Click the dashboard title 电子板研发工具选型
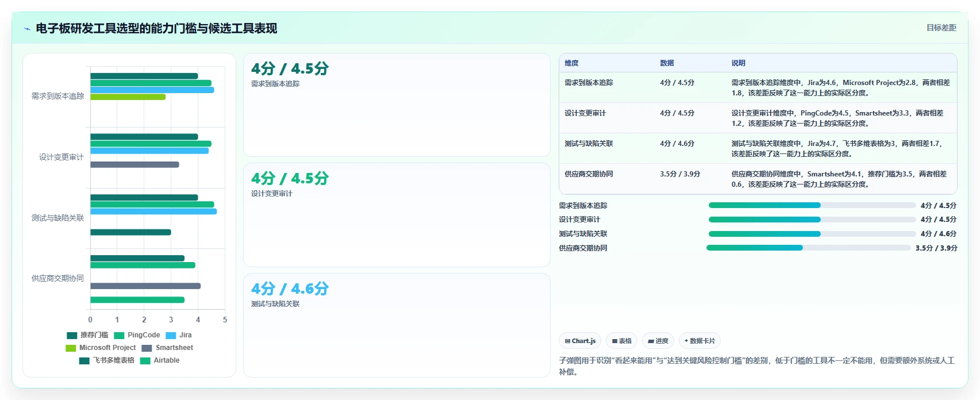 [x=156, y=29]
